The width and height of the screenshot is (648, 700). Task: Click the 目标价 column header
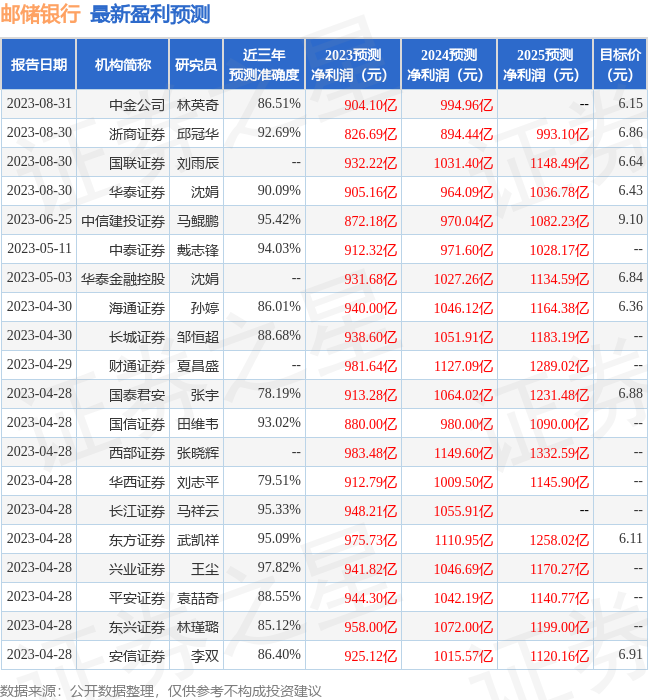point(620,65)
